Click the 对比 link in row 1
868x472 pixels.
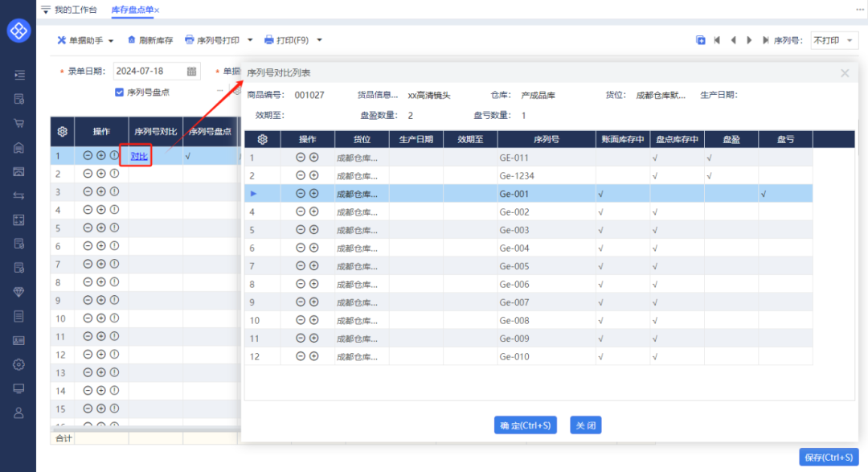tap(139, 156)
